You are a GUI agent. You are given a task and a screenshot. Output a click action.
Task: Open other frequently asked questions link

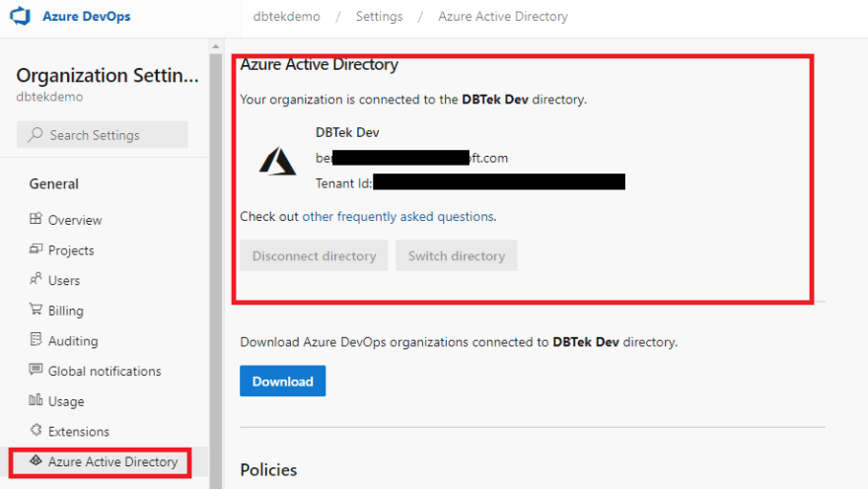point(398,216)
